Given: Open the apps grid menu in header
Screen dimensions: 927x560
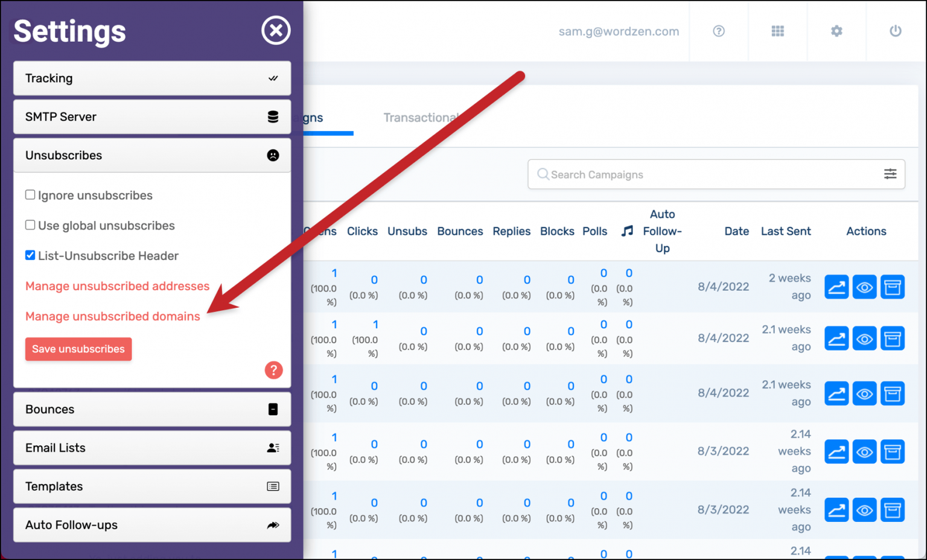Looking at the screenshot, I should point(777,31).
